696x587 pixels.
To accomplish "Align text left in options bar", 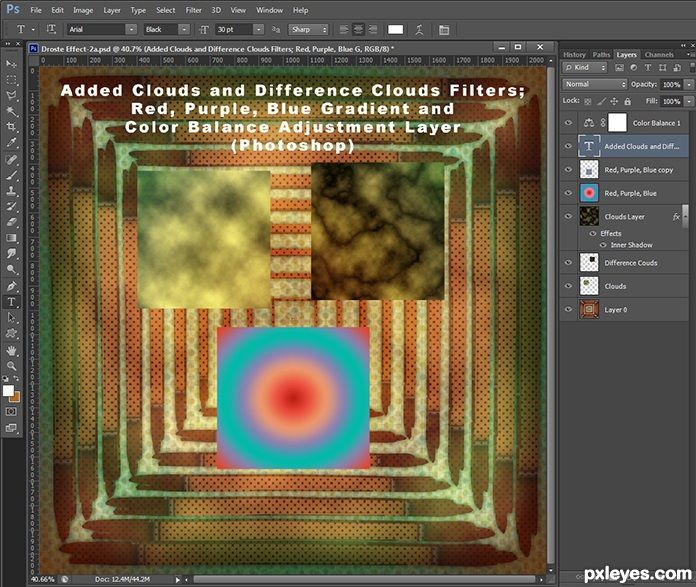I will pos(344,30).
